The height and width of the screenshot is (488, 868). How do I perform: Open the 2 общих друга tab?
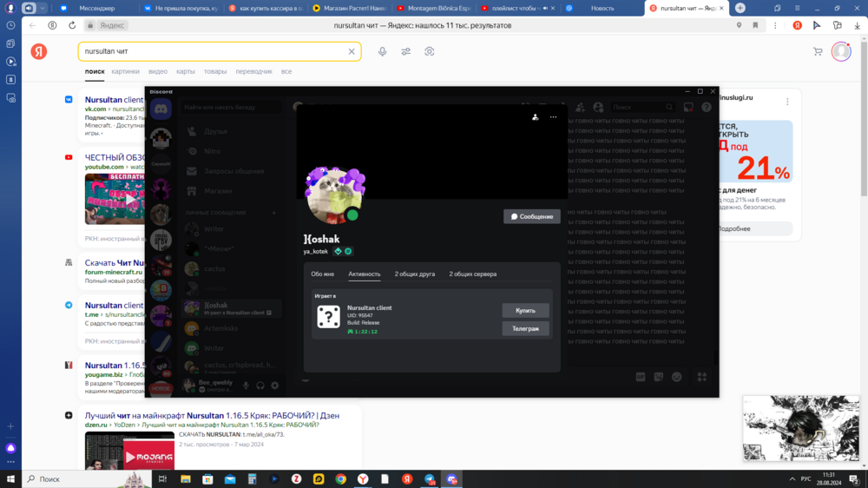pyautogui.click(x=415, y=274)
